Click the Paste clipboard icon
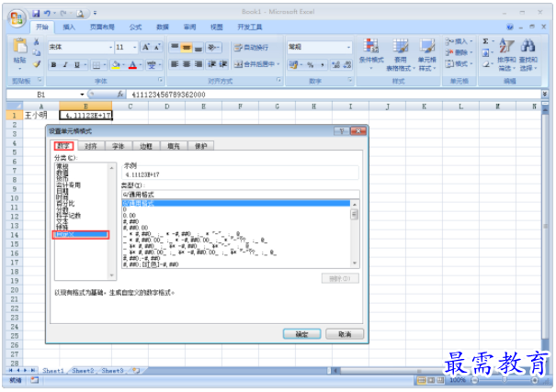This screenshot has width=556, height=392. 20,46
